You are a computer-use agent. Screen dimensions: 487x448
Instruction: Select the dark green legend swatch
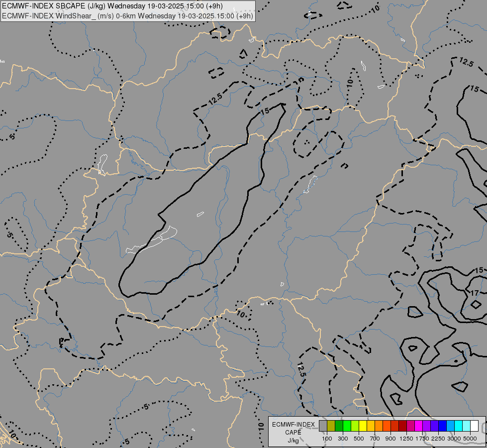(339, 426)
